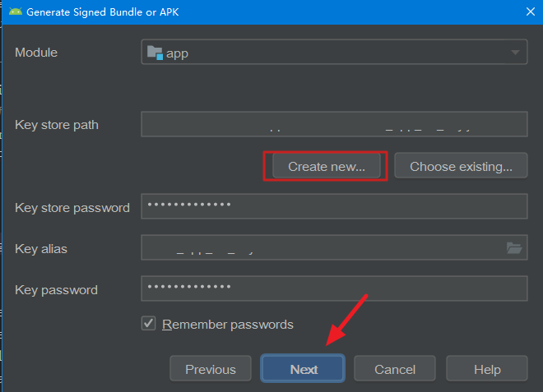Open key alias browse folder icon
The width and height of the screenshot is (543, 392).
[514, 247]
